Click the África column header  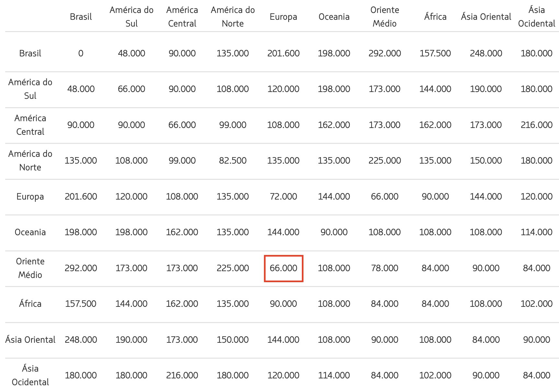tap(435, 17)
